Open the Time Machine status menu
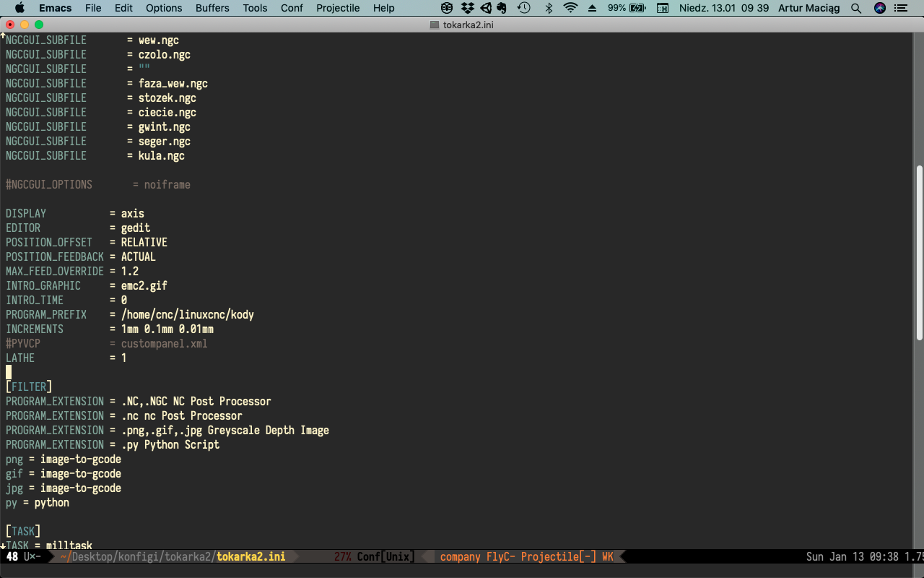The width and height of the screenshot is (924, 578). click(525, 8)
